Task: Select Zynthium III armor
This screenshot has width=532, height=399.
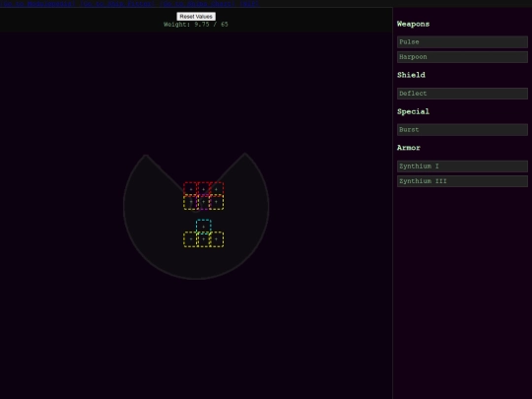Action: coord(462,181)
